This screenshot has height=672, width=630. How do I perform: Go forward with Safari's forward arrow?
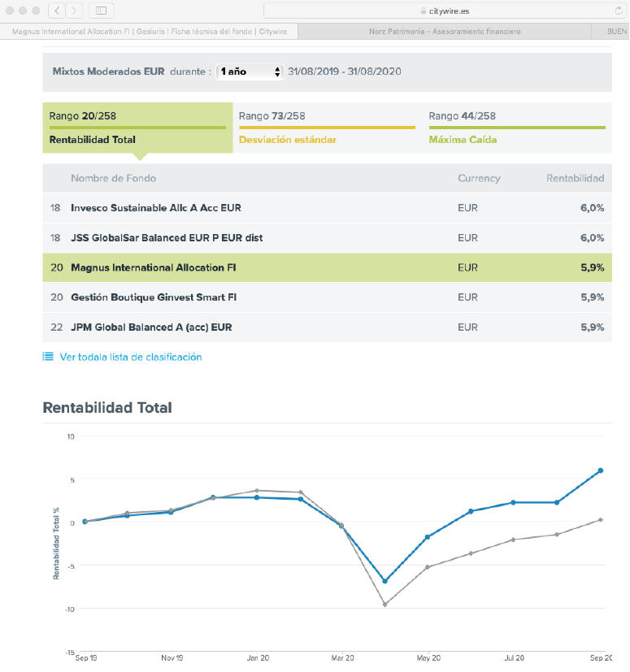(x=74, y=11)
